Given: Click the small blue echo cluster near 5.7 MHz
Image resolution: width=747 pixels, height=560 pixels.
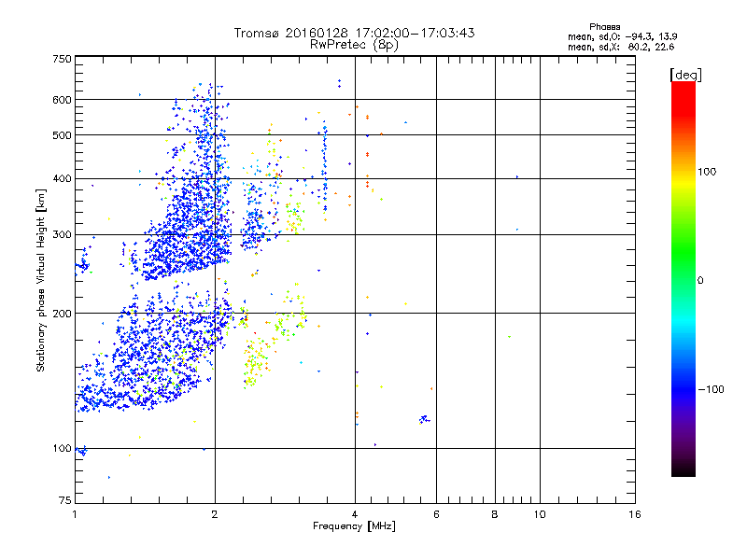Looking at the screenshot, I should click(x=424, y=419).
